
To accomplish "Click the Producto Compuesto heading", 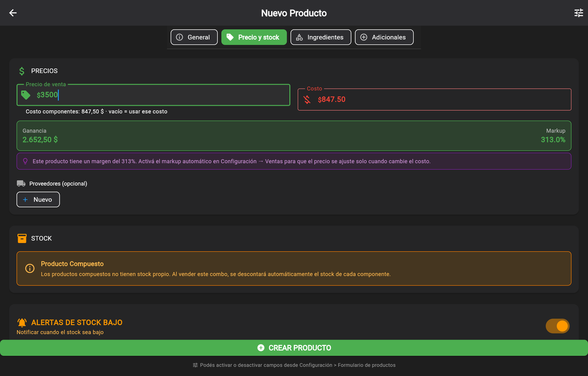I will pos(72,264).
